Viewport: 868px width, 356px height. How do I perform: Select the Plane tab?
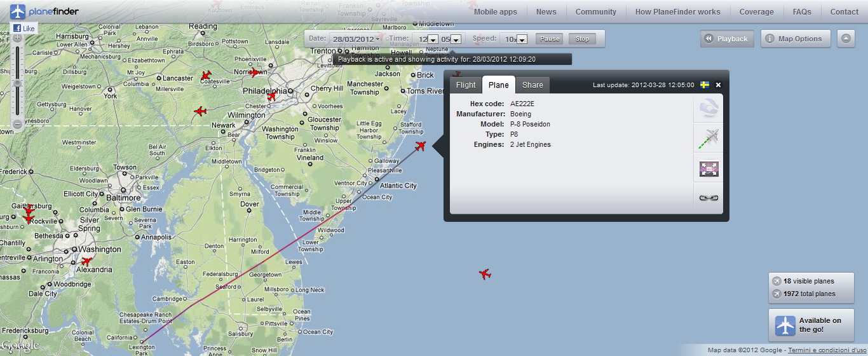(x=499, y=85)
